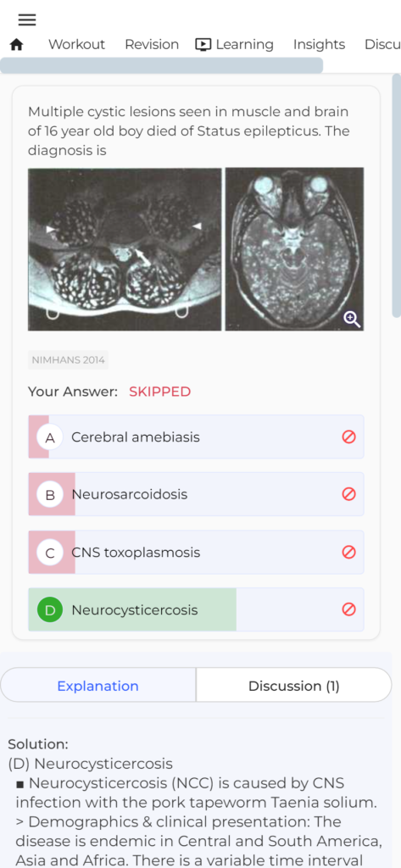This screenshot has width=401, height=868.
Task: Open the Revision tab
Action: point(152,45)
